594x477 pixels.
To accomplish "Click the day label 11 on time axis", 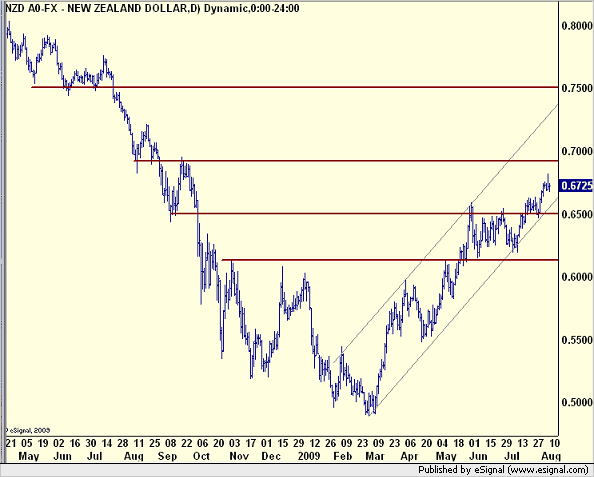I will tap(139, 443).
